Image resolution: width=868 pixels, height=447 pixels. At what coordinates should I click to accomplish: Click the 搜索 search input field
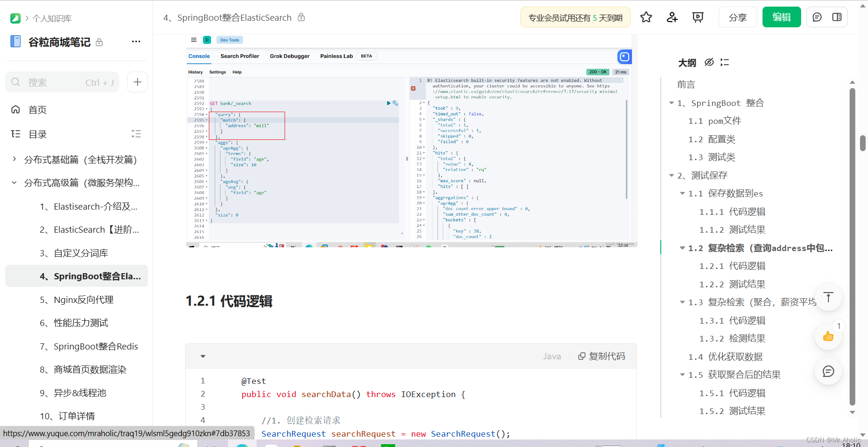point(61,82)
